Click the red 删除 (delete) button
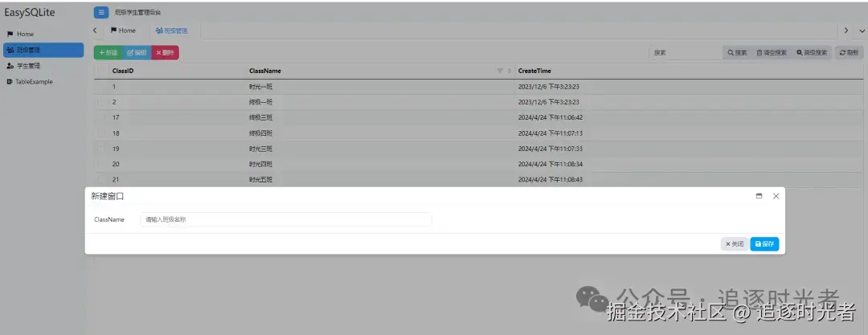868x335 pixels. [x=165, y=52]
